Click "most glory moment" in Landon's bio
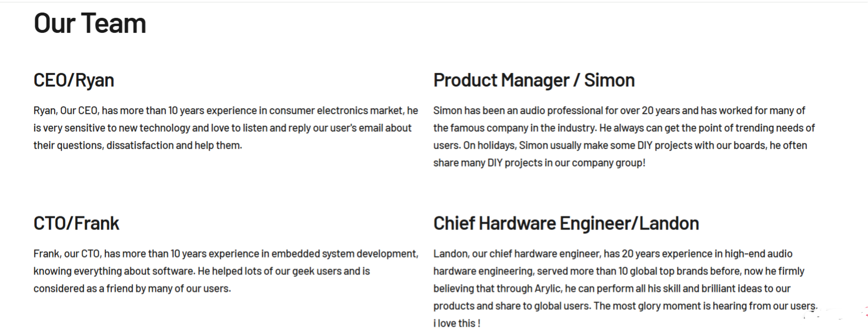This screenshot has height=336, width=868. click(657, 306)
